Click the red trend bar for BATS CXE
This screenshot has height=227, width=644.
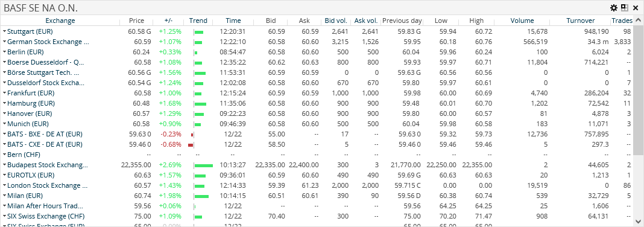coord(191,145)
